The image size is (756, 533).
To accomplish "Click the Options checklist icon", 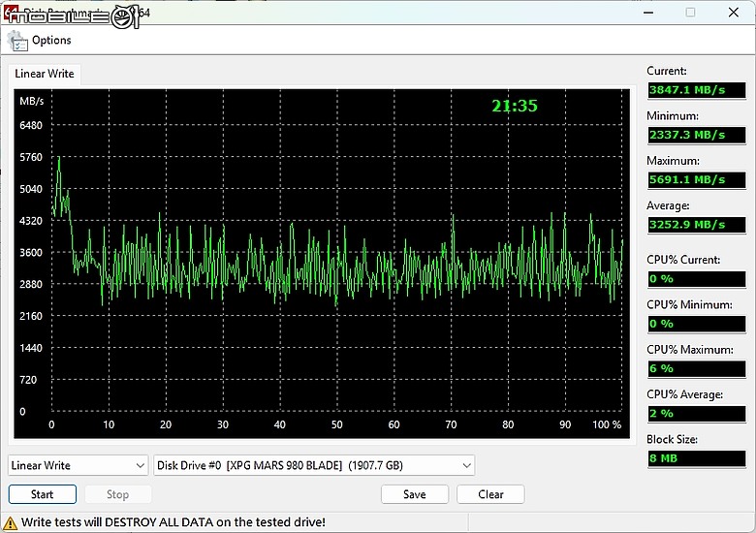I will coord(17,41).
